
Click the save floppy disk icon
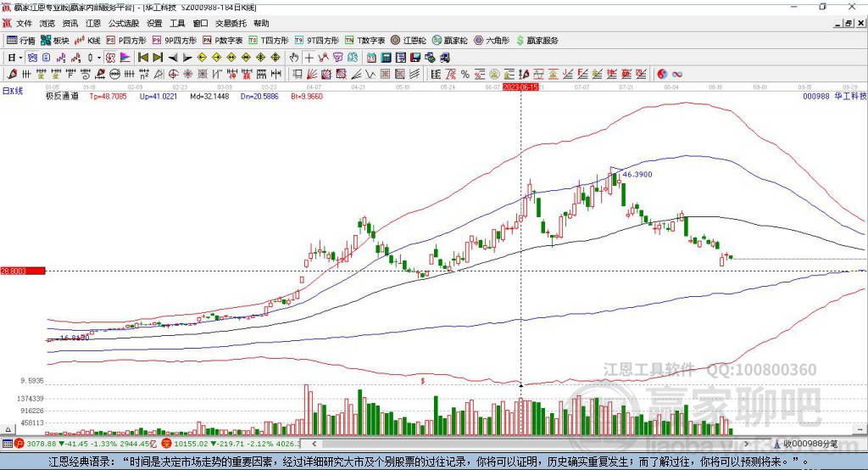[415, 58]
